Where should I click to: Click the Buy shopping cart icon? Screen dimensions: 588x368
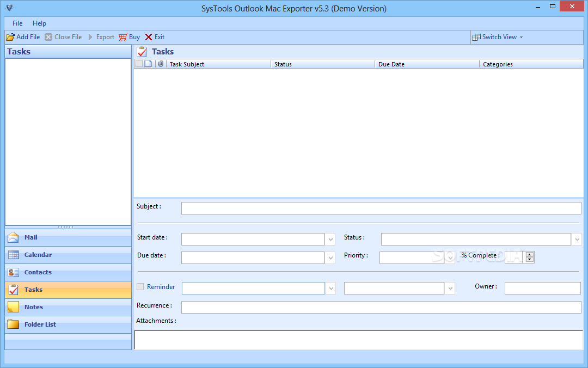(123, 37)
